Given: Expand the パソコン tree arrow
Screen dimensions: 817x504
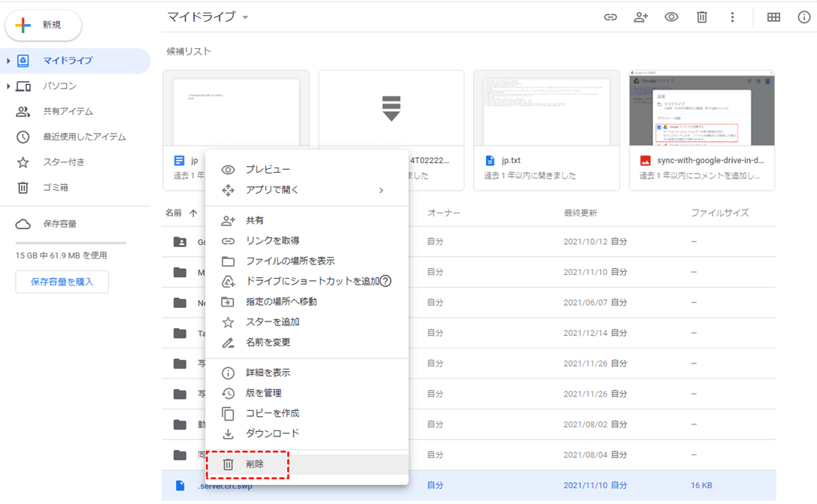Looking at the screenshot, I should [x=8, y=86].
